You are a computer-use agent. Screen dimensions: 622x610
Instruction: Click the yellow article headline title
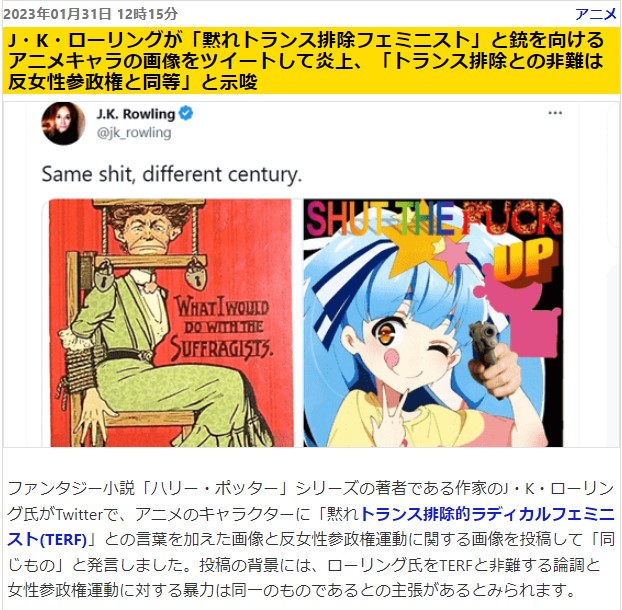click(306, 61)
